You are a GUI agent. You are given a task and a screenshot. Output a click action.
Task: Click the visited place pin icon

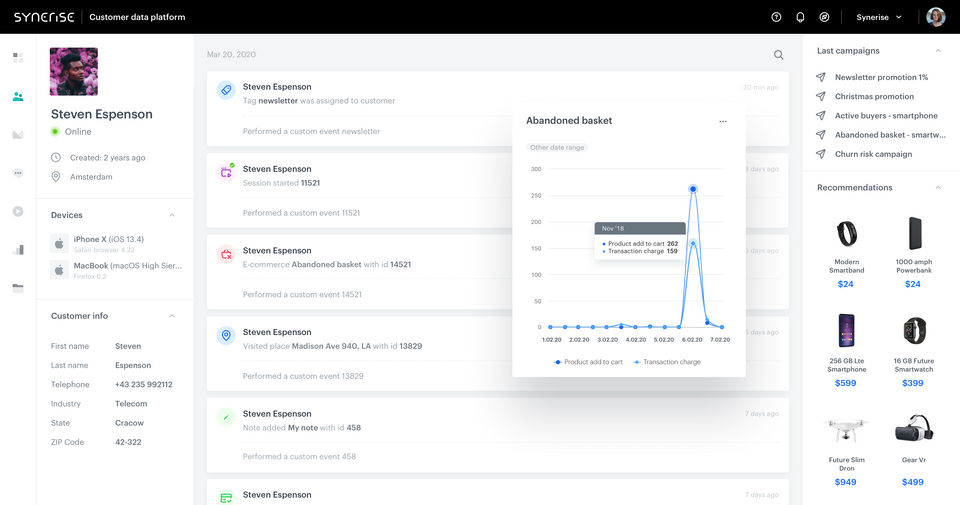[226, 335]
